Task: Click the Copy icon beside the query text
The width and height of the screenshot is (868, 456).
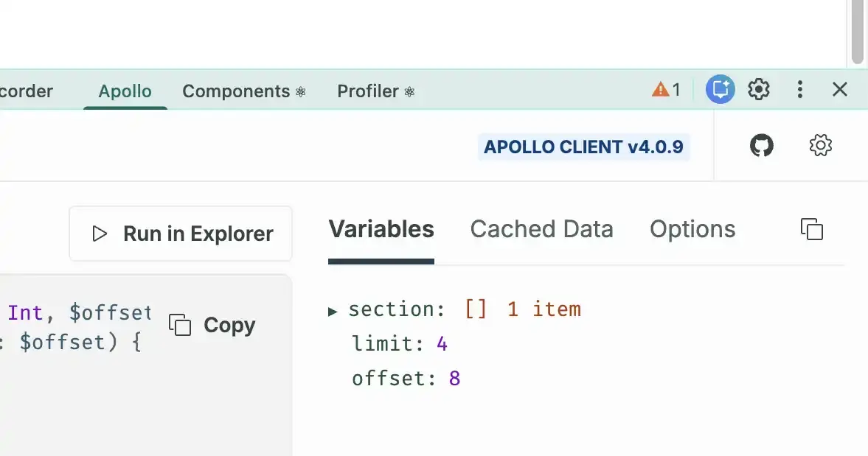Action: point(179,325)
